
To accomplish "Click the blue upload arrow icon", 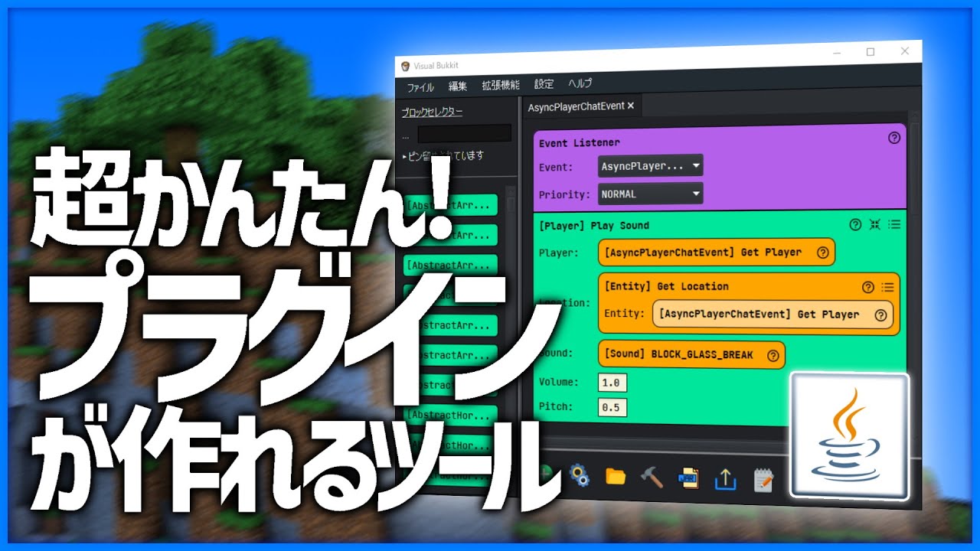I will tap(724, 480).
